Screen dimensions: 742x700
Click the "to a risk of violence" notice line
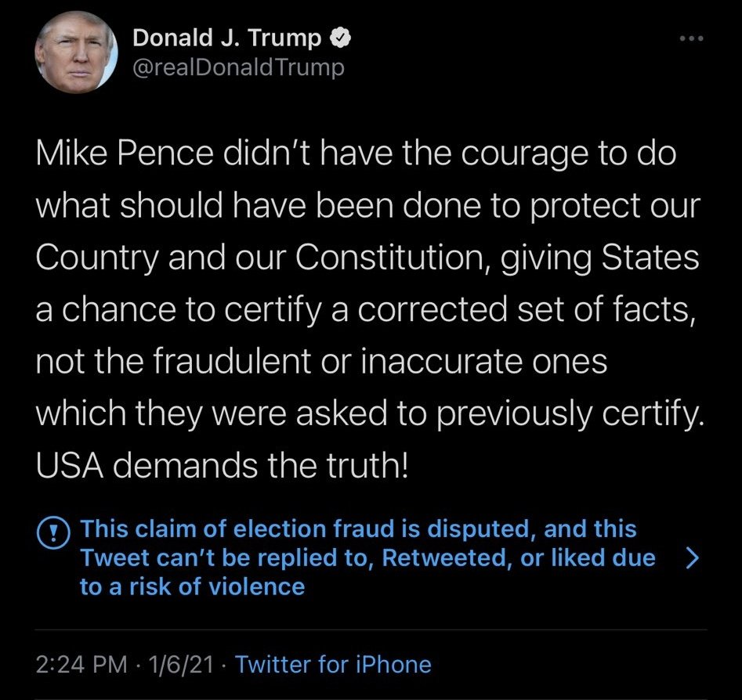point(192,586)
